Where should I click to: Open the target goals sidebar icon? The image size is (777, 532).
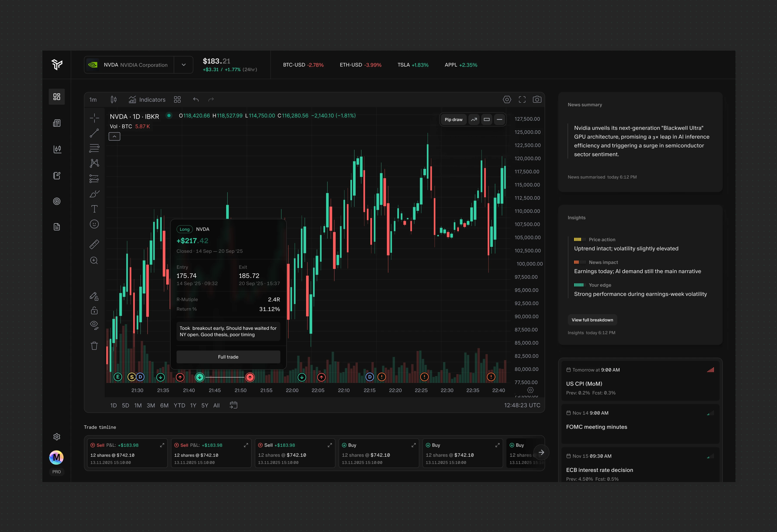pos(56,201)
